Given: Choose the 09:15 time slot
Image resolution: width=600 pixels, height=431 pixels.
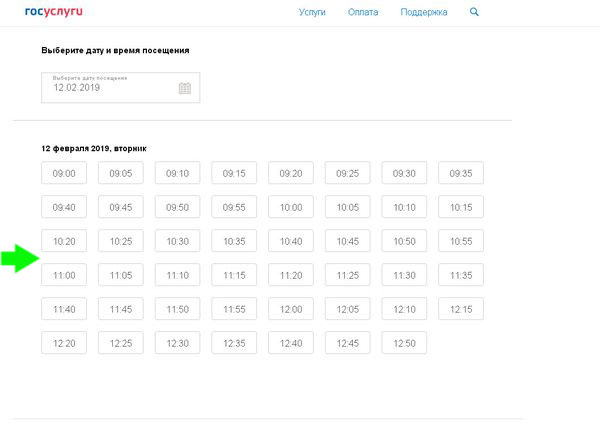Looking at the screenshot, I should (x=234, y=173).
